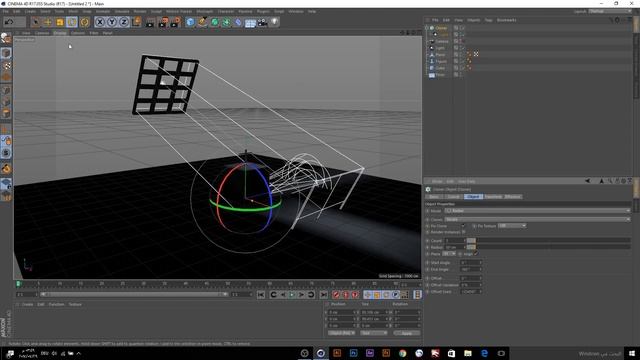The image size is (640, 360).
Task: Collapse the Cloner hierarchy expander
Action: [x=427, y=28]
